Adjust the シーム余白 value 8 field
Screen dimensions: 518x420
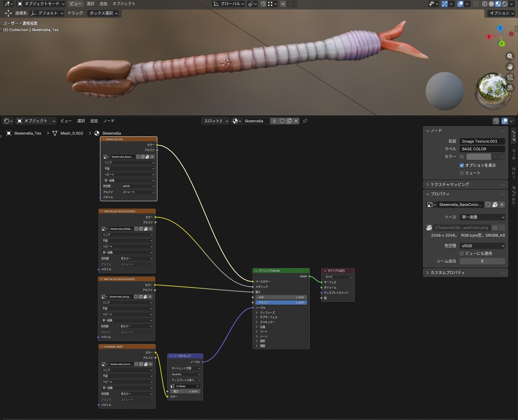click(482, 261)
